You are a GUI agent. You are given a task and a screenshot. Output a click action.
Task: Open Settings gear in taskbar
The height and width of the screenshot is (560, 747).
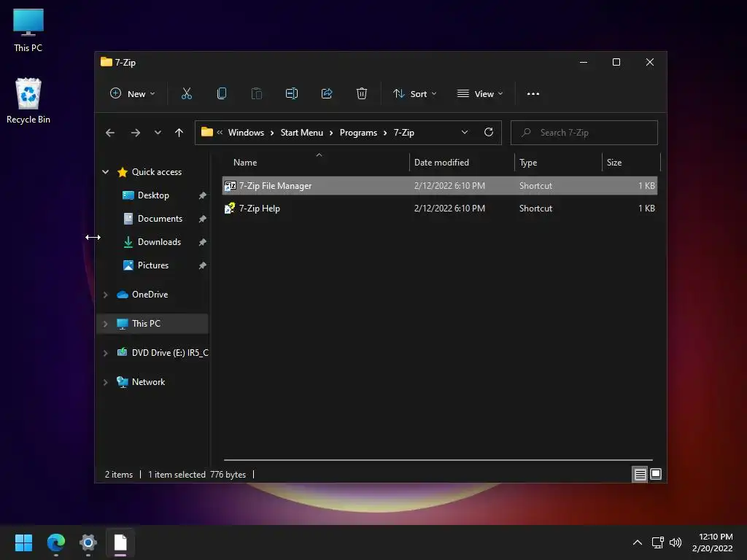88,542
